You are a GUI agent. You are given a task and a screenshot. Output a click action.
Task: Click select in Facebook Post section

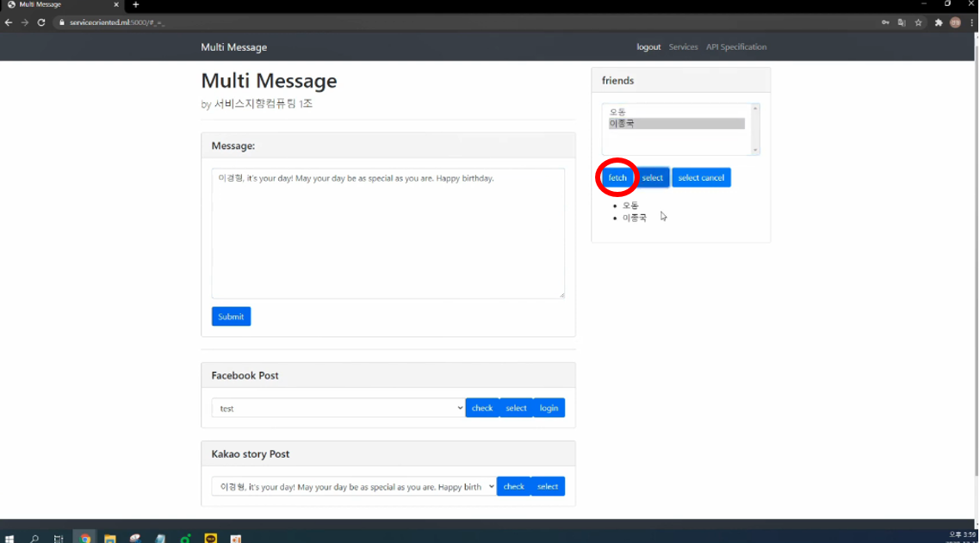pyautogui.click(x=516, y=408)
